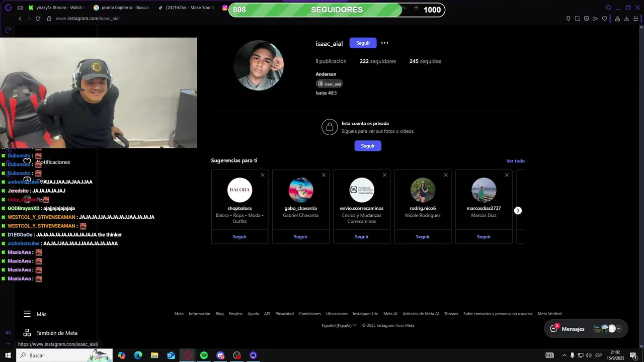Launch Spotify from the taskbar

pyautogui.click(x=204, y=355)
